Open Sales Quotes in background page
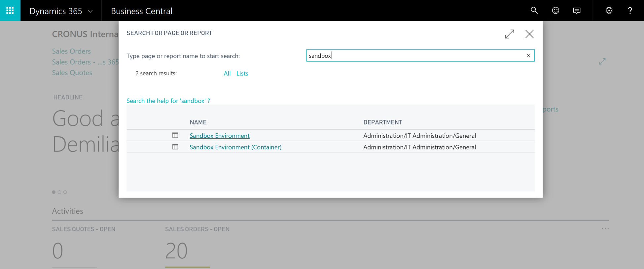644x269 pixels. 72,73
